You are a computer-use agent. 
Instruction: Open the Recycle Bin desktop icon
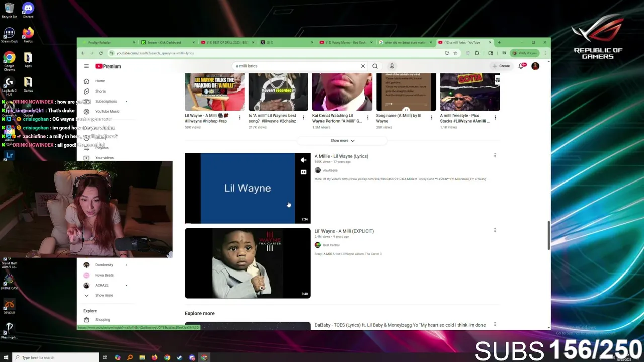click(9, 10)
